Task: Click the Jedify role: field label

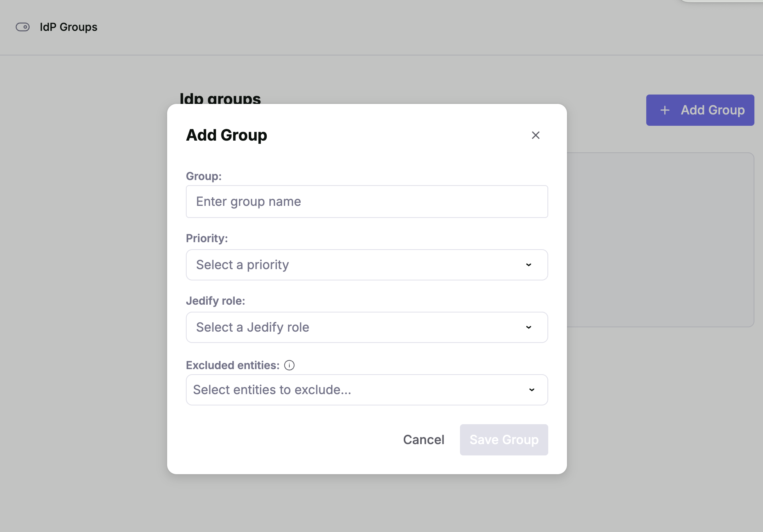Action: [215, 301]
